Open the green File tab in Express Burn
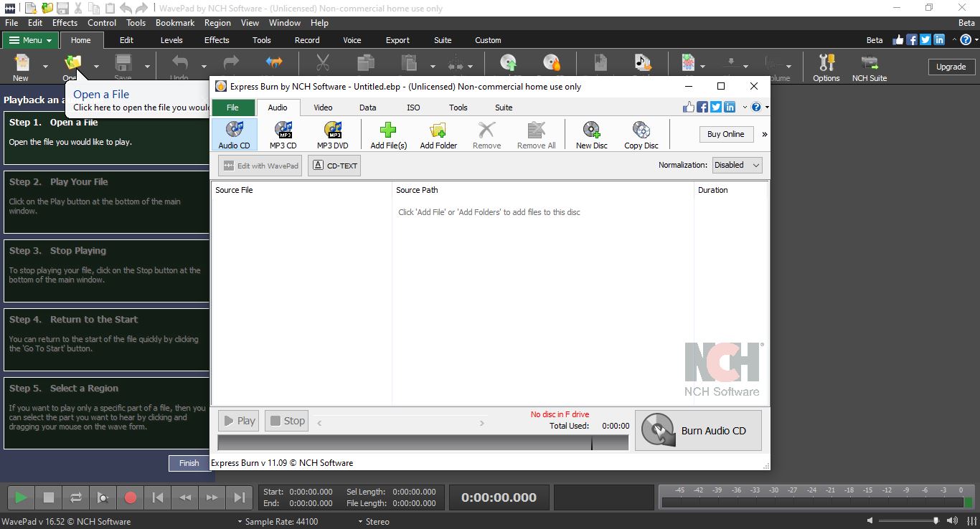 232,108
